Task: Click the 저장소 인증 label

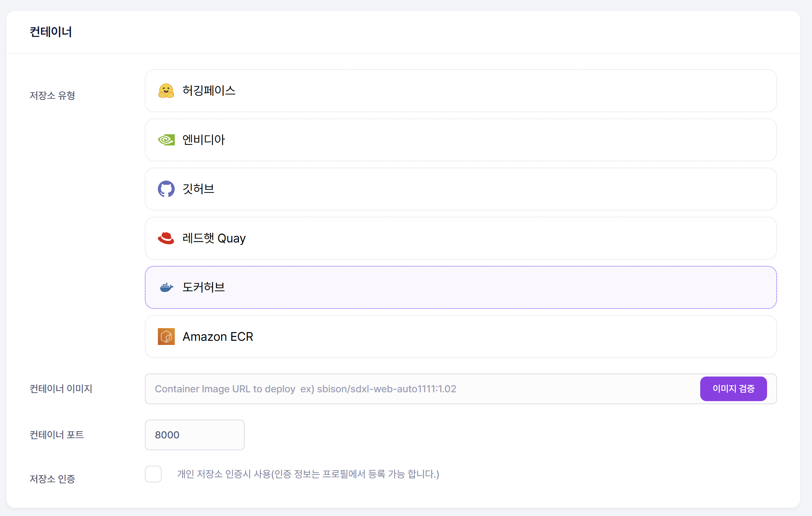Action: [52, 479]
